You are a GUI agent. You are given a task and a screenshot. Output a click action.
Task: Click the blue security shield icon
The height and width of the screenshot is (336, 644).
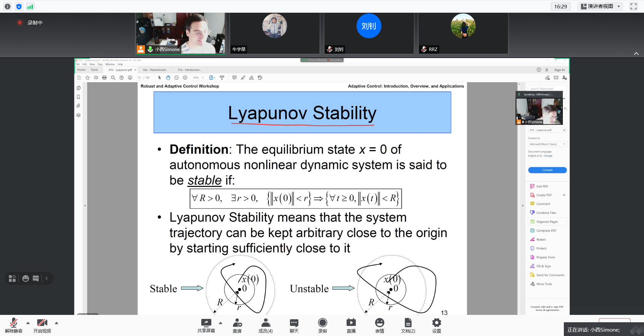19,6
